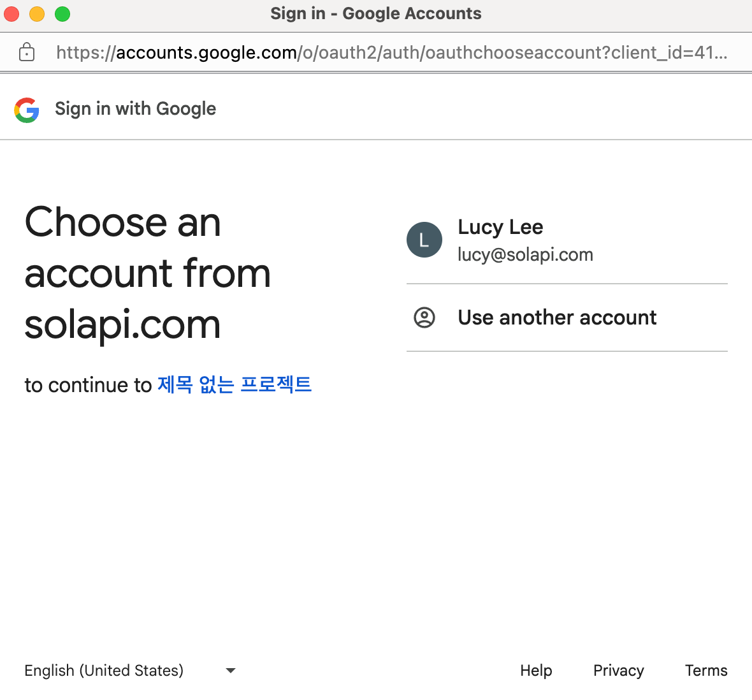Minimize the window with the yellow button
Screen dimensions: 752x700
[x=37, y=14]
